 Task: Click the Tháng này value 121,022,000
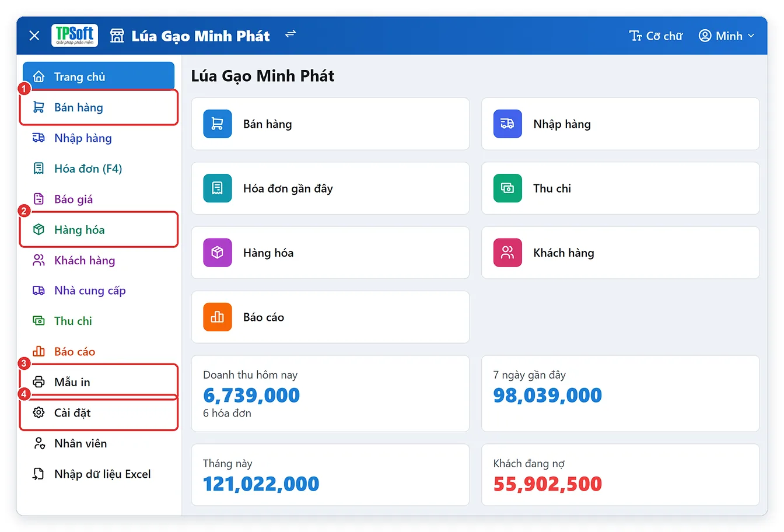[x=261, y=484]
